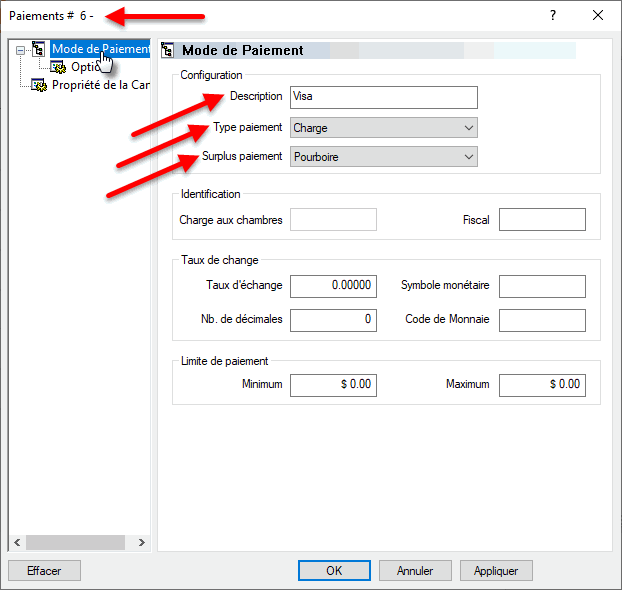This screenshot has height=590, width=622.
Task: Click the Annuler button
Action: point(415,571)
